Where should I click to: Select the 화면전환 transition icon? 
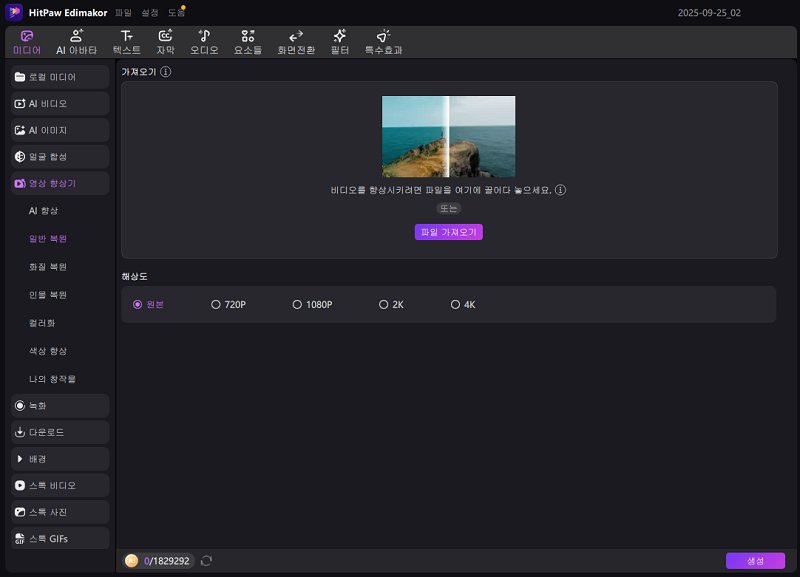point(296,36)
